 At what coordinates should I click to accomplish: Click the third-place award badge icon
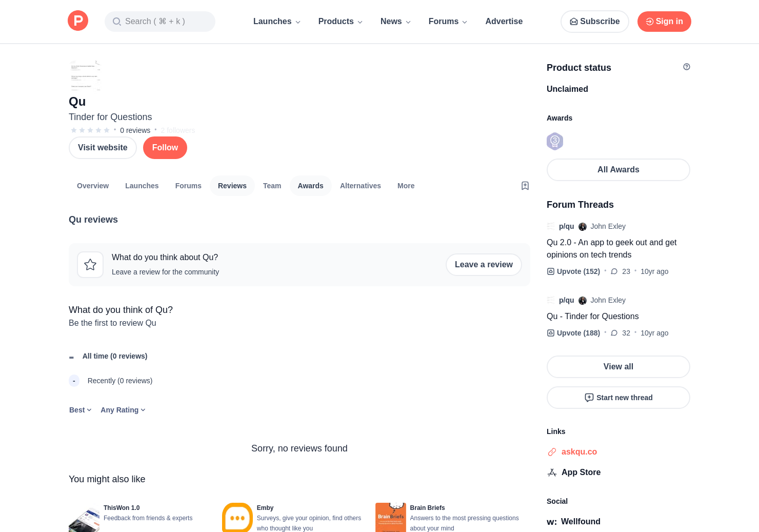[x=555, y=141]
